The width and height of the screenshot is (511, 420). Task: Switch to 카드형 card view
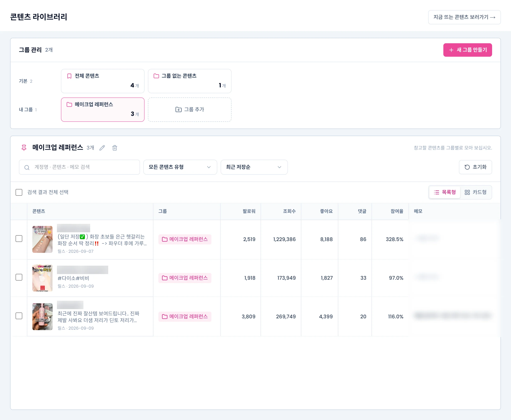tap(476, 192)
